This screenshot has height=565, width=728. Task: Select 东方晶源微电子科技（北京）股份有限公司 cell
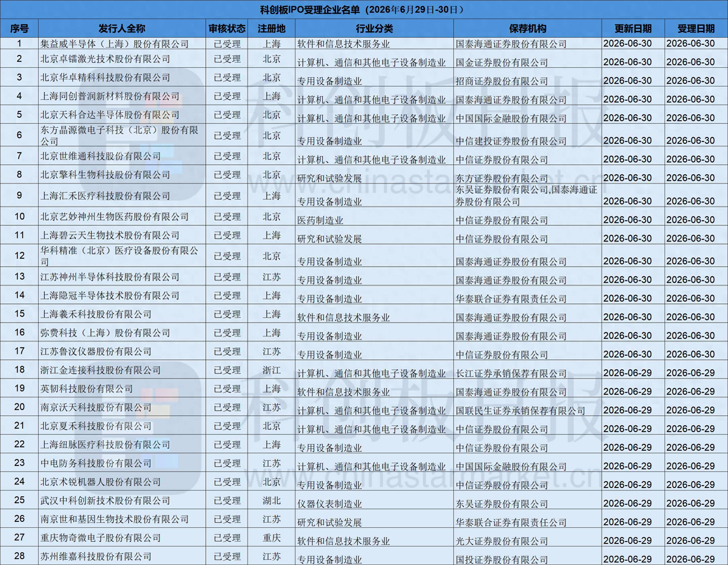click(122, 135)
